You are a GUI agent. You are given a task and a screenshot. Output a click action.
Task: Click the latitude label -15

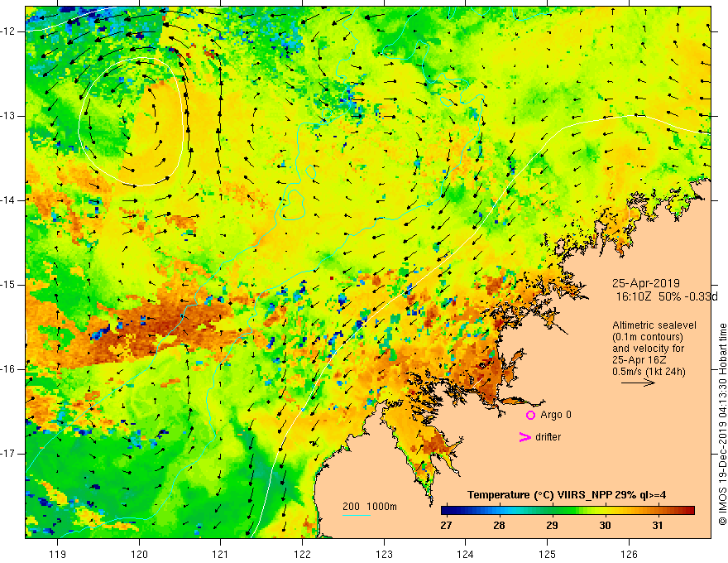tap(8, 285)
